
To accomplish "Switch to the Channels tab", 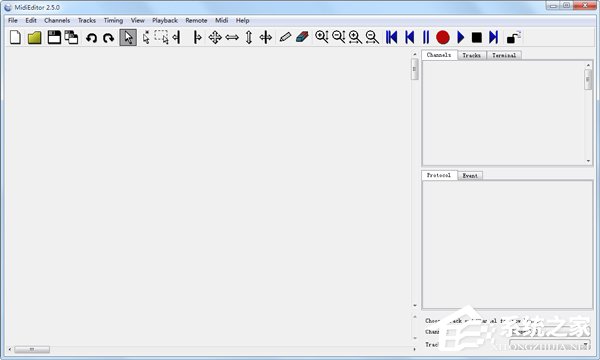I will point(439,55).
